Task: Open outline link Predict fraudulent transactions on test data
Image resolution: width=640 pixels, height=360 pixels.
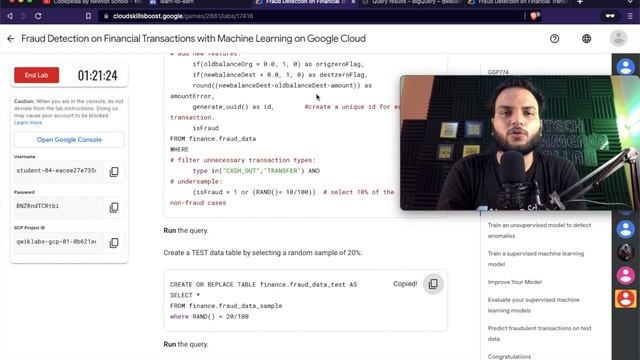Action: click(x=539, y=333)
